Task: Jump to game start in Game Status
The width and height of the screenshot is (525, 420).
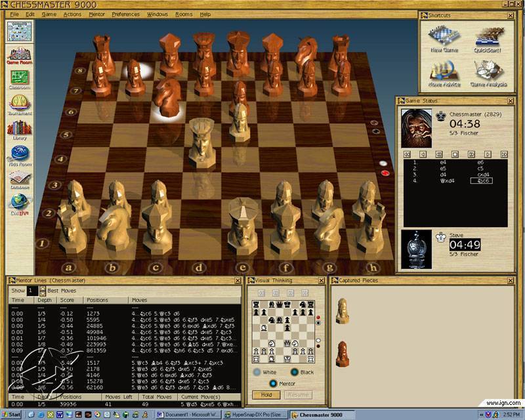Action: pyautogui.click(x=407, y=154)
